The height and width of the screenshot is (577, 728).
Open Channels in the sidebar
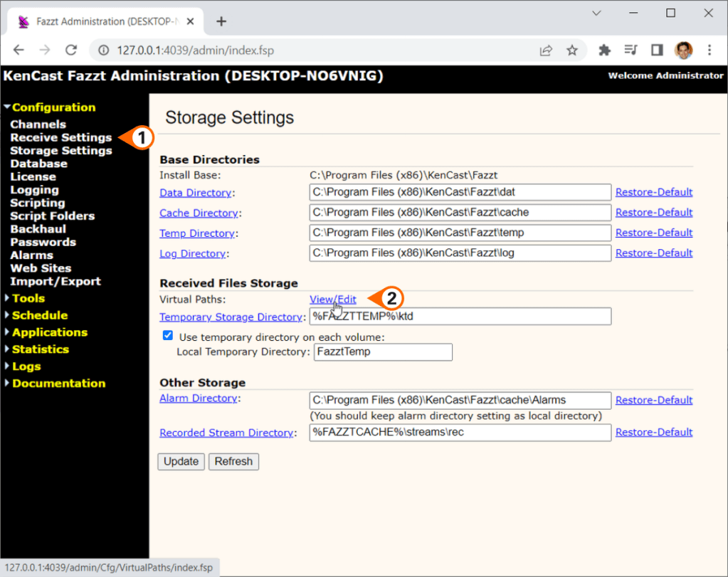point(38,125)
